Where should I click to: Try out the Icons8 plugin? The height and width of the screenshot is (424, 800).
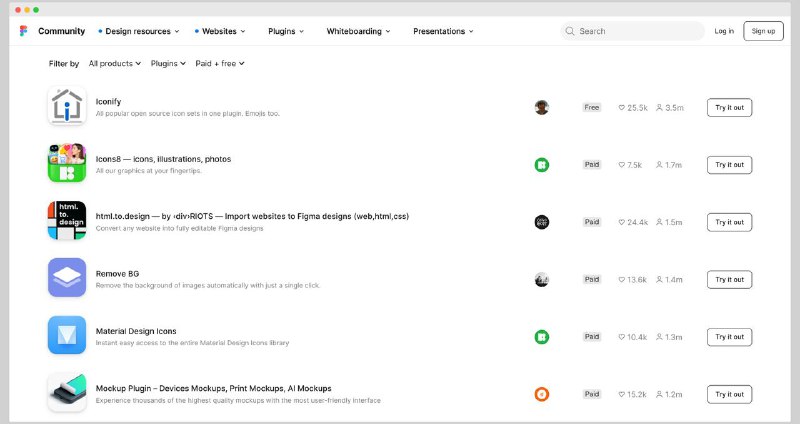pyautogui.click(x=730, y=165)
